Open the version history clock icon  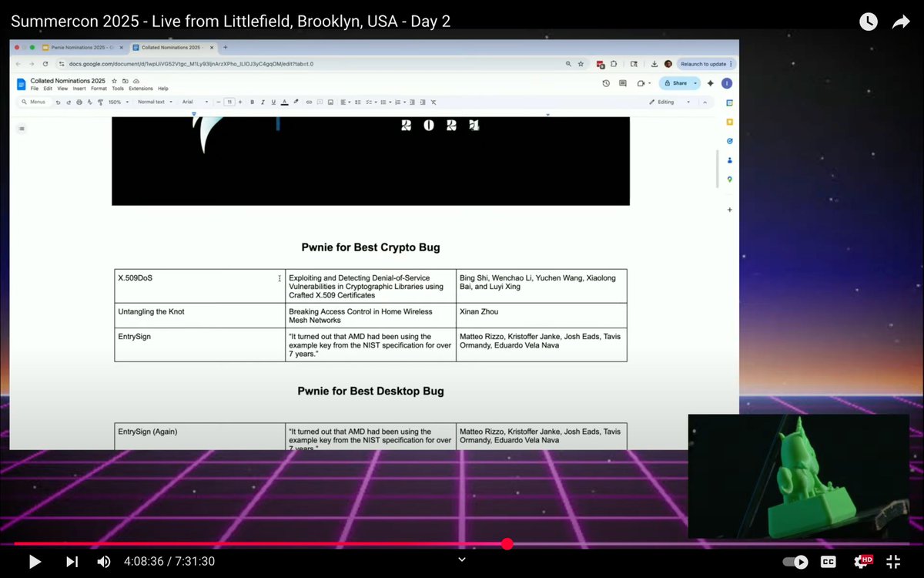click(606, 83)
